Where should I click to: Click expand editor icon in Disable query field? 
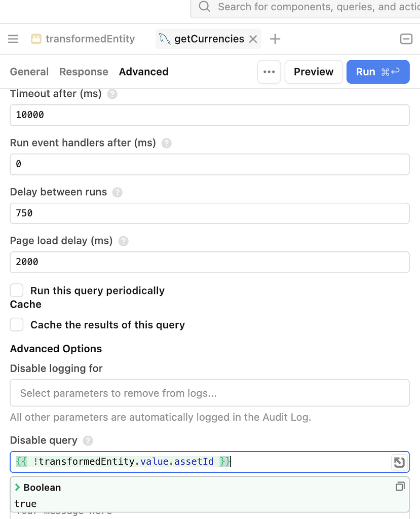(399, 462)
